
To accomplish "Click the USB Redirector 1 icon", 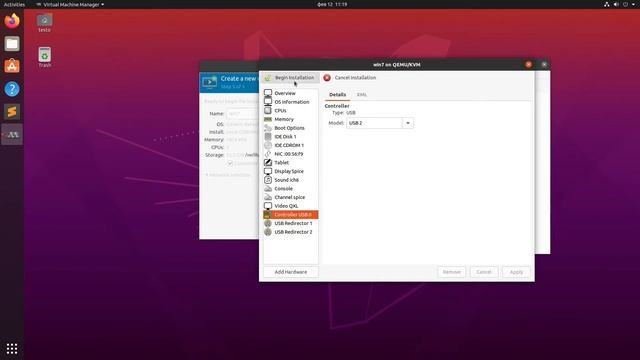I will [268, 223].
